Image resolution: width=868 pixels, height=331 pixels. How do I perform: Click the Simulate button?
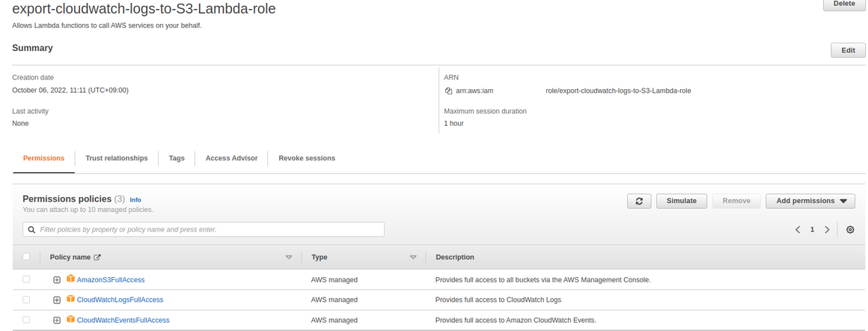click(682, 201)
